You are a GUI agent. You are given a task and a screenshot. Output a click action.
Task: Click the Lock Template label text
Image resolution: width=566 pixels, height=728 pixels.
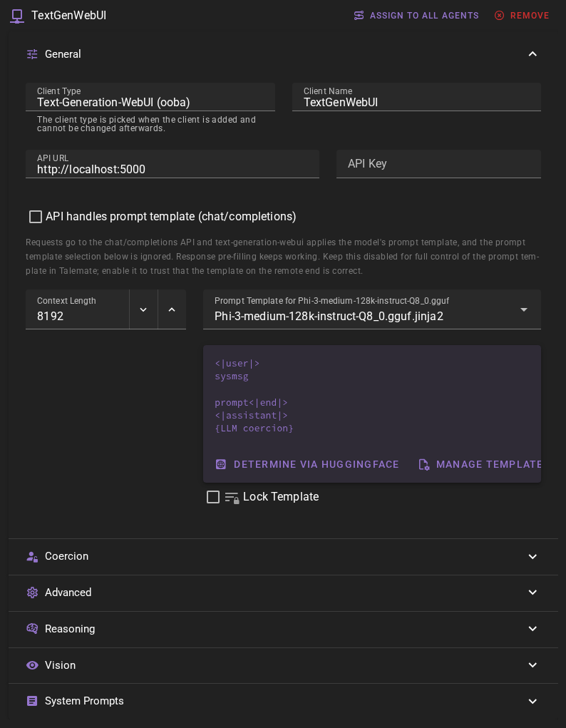point(281,497)
